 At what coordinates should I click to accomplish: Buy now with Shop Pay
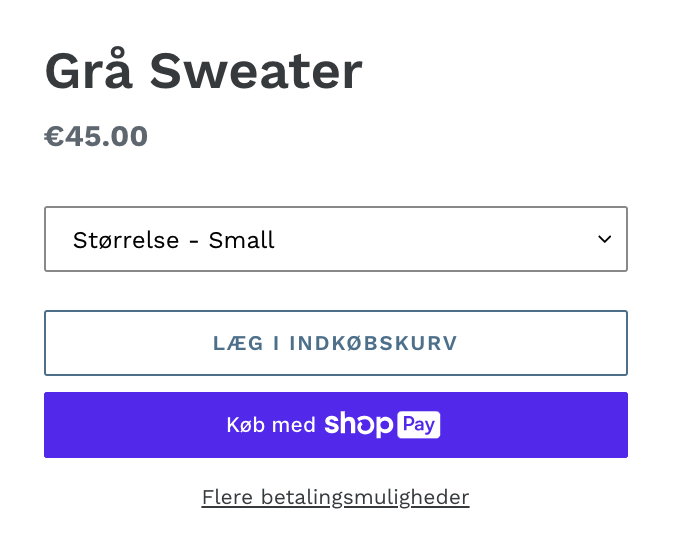pyautogui.click(x=335, y=425)
